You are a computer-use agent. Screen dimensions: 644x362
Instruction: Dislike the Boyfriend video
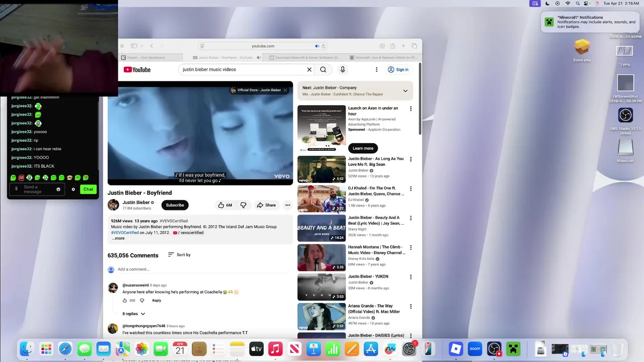(x=244, y=205)
